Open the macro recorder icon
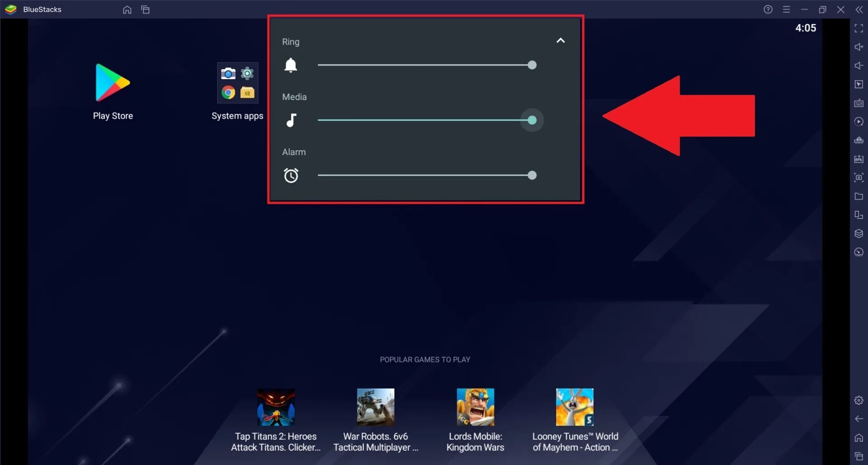Viewport: 868px width, 465px height. [x=859, y=122]
